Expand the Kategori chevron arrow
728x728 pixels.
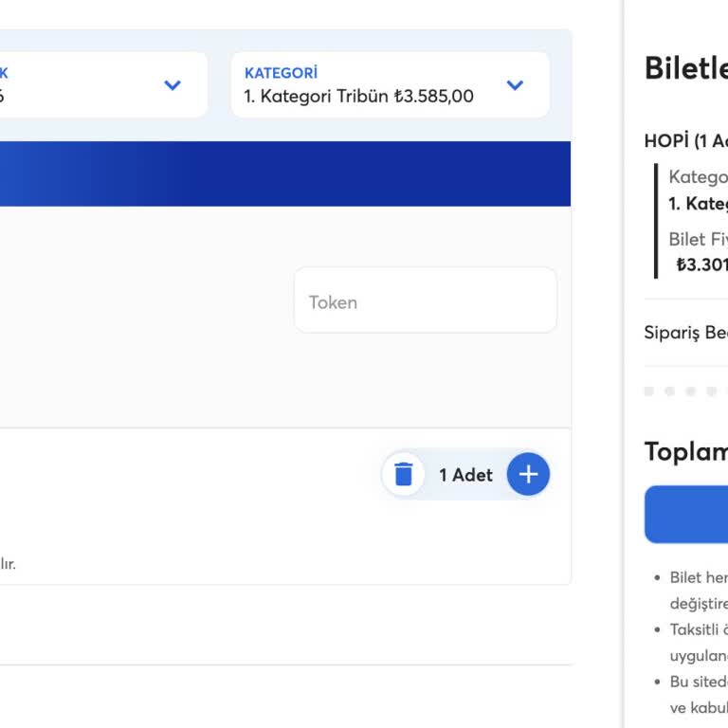pos(515,85)
